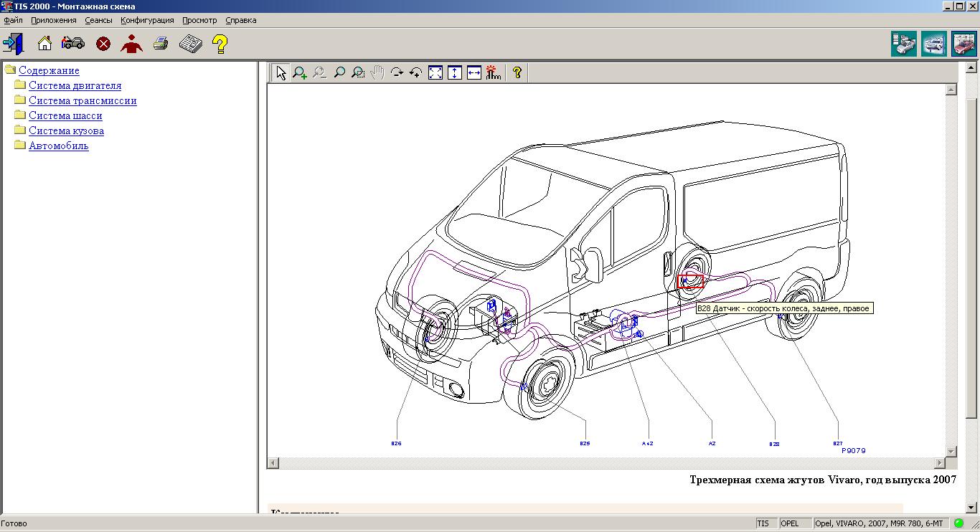Open the Содержание link
This screenshot has width=980, height=532.
pos(49,70)
